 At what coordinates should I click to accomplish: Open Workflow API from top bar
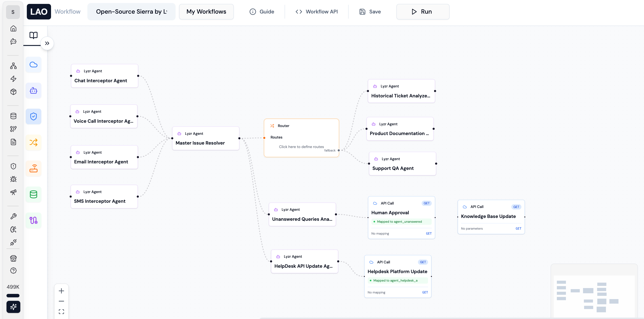click(x=317, y=12)
